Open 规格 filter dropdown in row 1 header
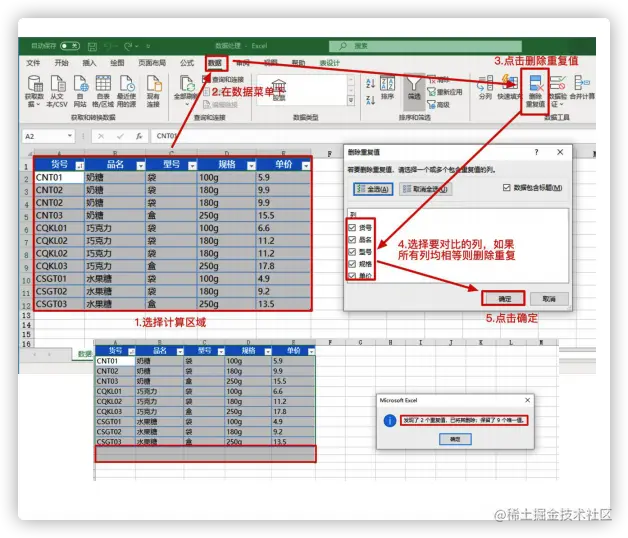The height and width of the screenshot is (538, 628). point(251,165)
